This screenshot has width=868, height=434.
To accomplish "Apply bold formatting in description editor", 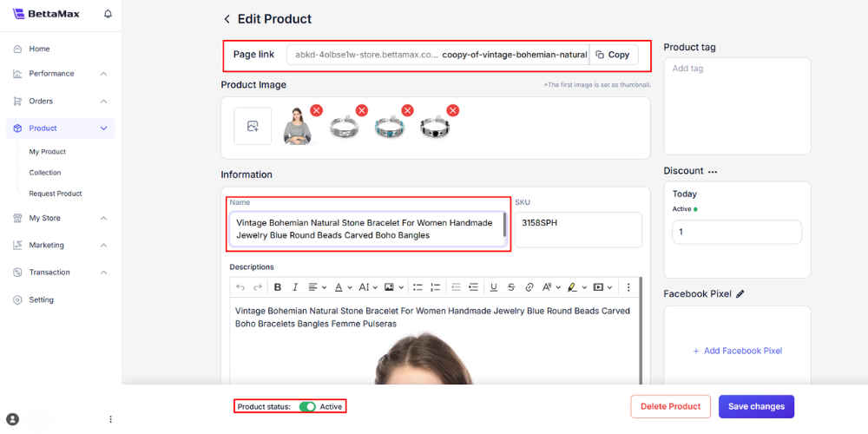I will pyautogui.click(x=278, y=287).
